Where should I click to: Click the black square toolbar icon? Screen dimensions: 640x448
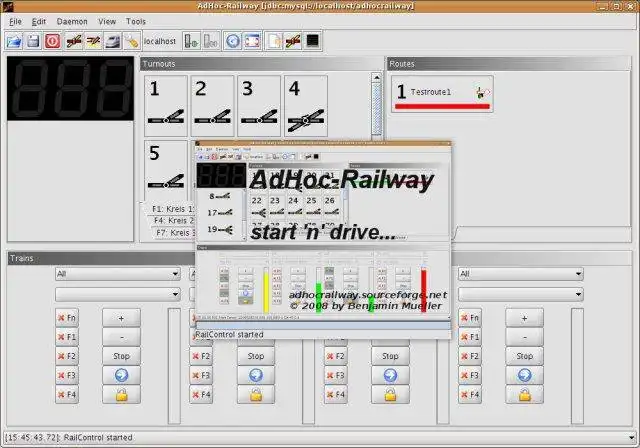(x=313, y=41)
